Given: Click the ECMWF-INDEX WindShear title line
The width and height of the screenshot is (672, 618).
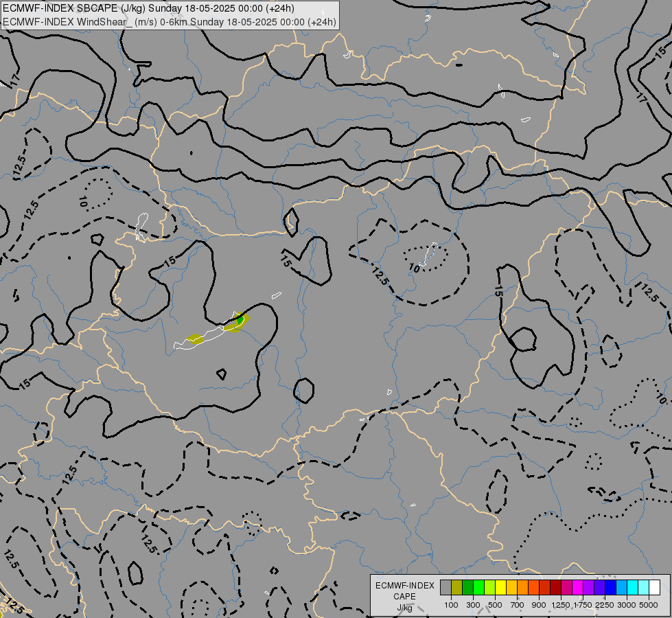Looking at the screenshot, I should click(x=170, y=22).
